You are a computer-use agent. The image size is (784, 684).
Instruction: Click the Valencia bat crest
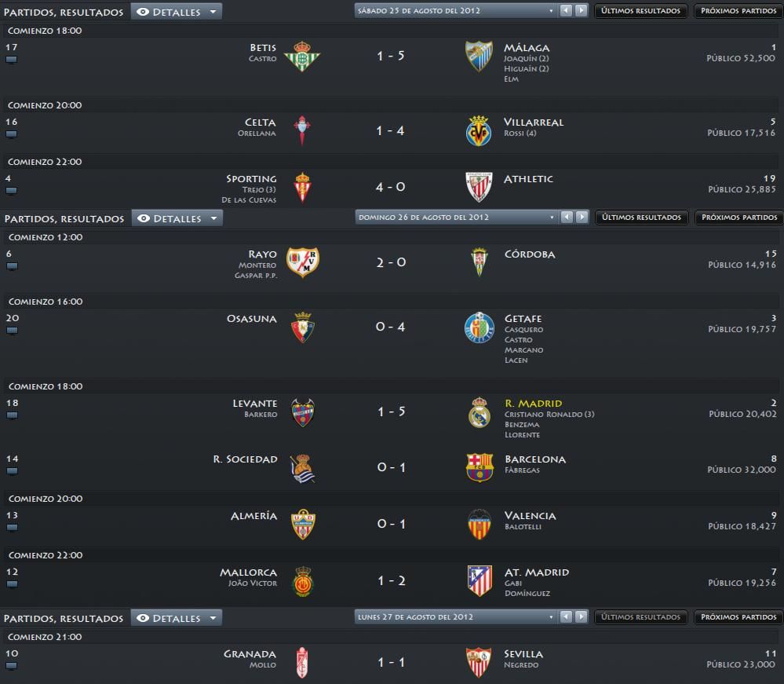click(479, 524)
